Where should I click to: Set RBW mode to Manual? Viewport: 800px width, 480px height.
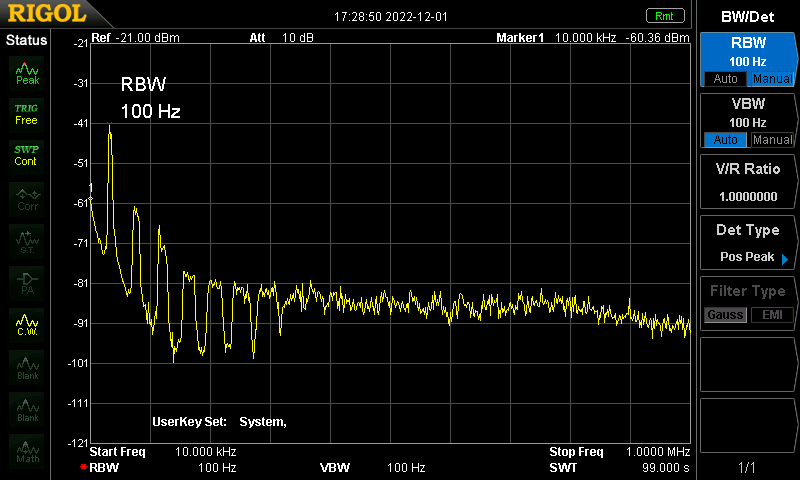772,79
